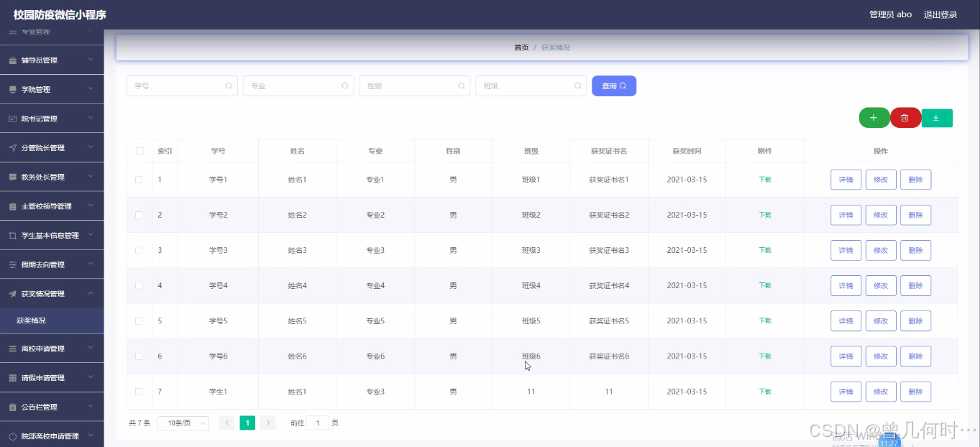
Task: Open 主管校领导管理 menu label
Action: (x=47, y=206)
